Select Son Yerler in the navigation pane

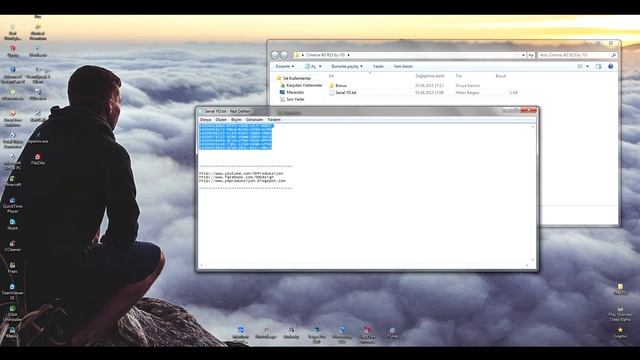(292, 99)
